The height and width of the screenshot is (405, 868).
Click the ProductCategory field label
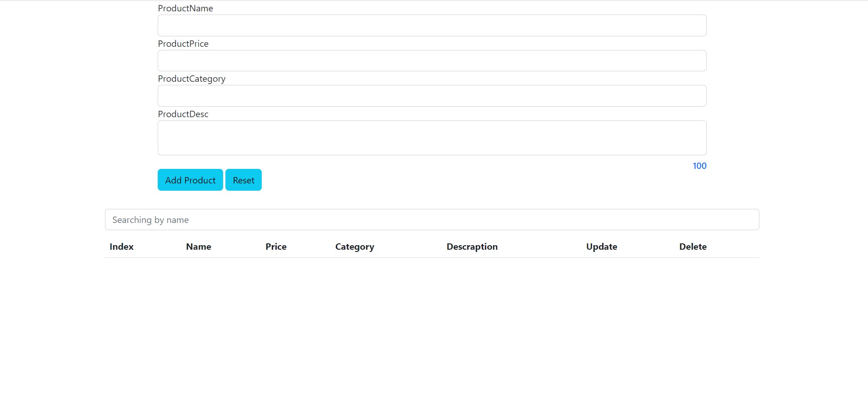click(x=191, y=79)
